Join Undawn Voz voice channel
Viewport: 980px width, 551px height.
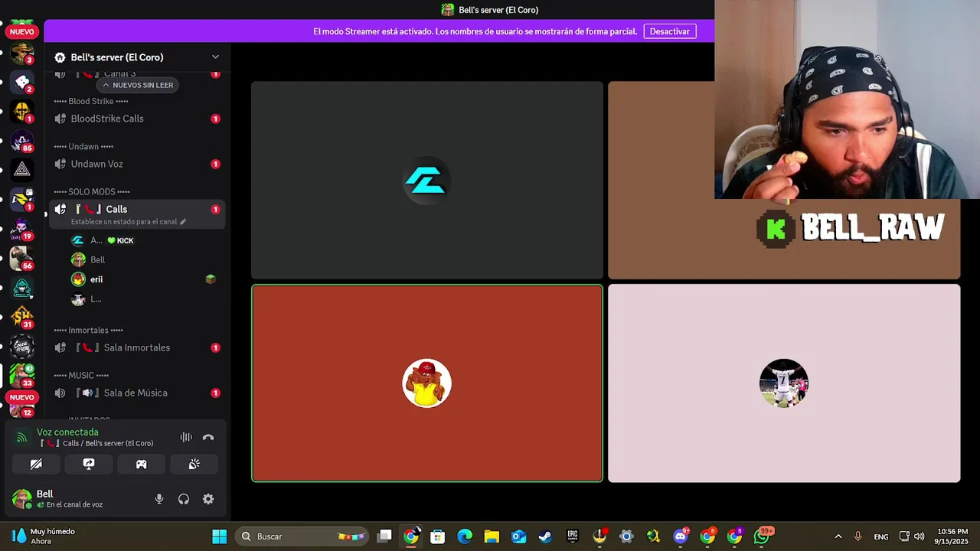pos(137,164)
